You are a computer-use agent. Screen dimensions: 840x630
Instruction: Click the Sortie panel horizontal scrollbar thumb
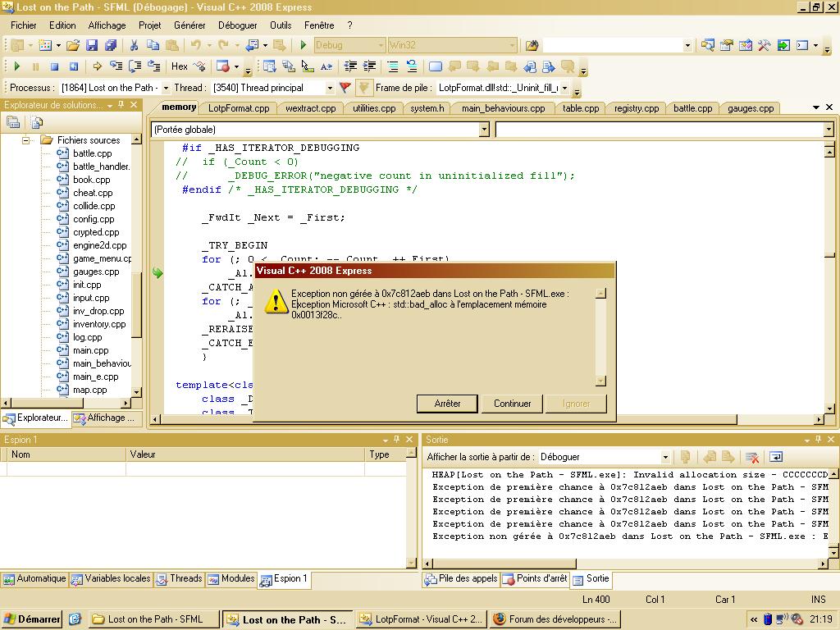click(x=504, y=564)
